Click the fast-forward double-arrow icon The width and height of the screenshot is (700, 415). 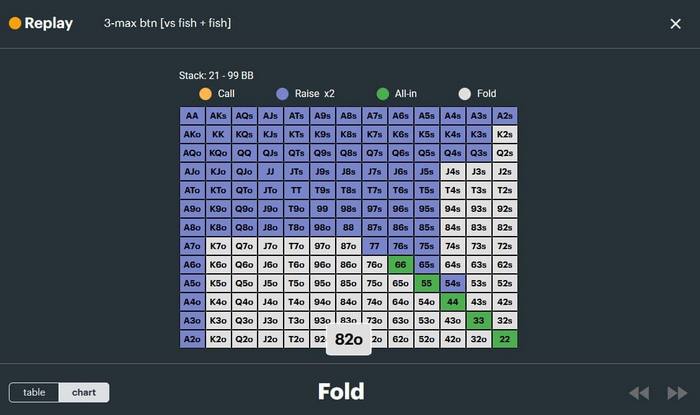677,393
